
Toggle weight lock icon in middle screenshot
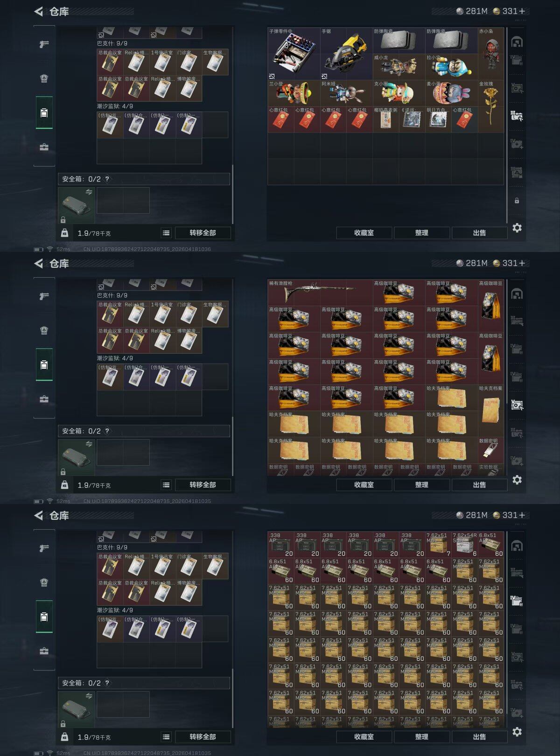(64, 485)
